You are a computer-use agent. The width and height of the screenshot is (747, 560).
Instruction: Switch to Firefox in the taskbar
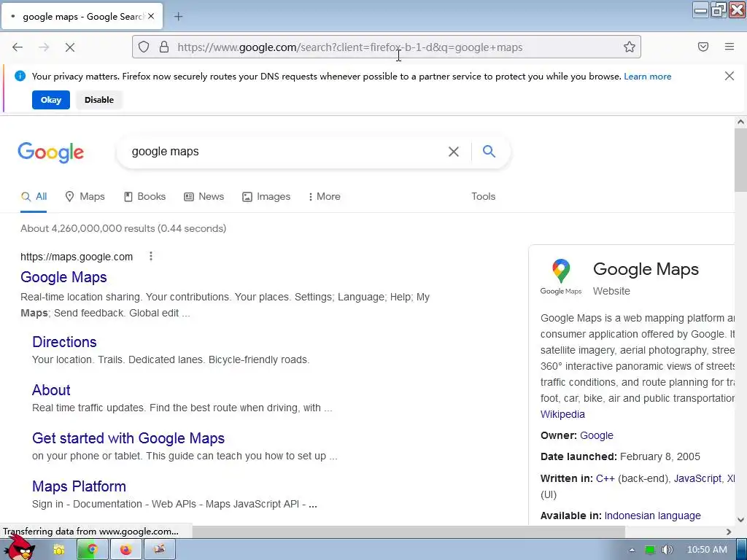125,550
